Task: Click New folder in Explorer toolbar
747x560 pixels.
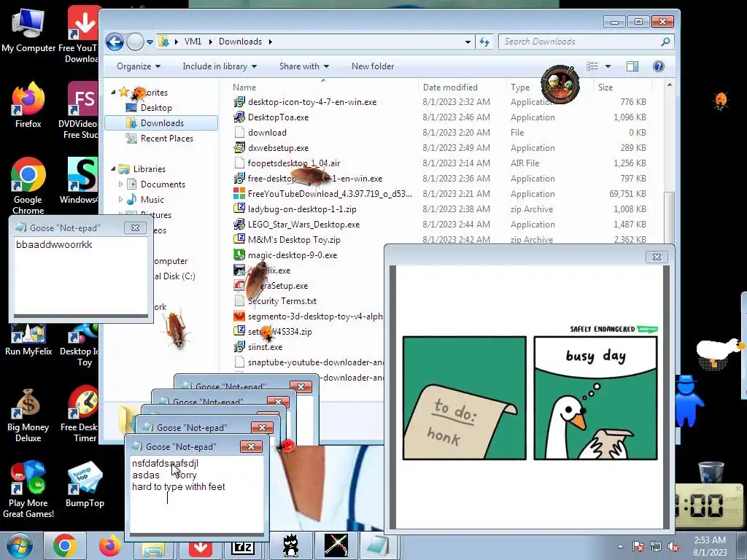Action: pyautogui.click(x=373, y=66)
